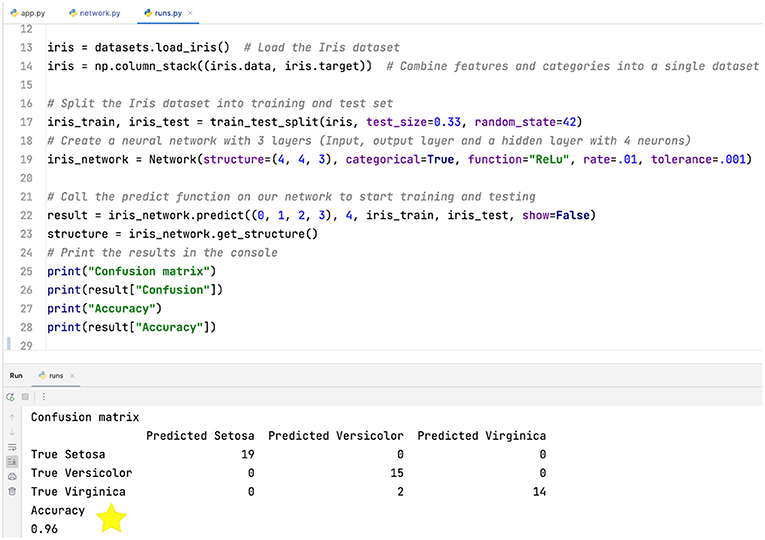
Task: Click the comment '# Split the Iris dataset into training and test set'
Action: (x=220, y=103)
